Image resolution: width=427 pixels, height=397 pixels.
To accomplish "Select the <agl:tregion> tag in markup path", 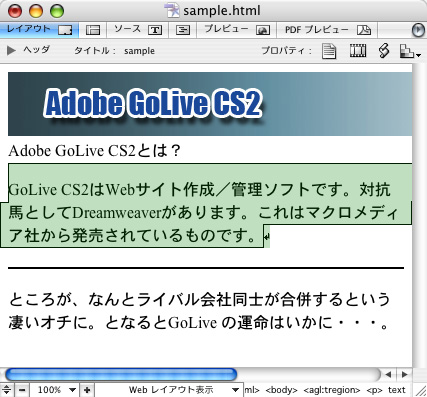I will tap(332, 390).
